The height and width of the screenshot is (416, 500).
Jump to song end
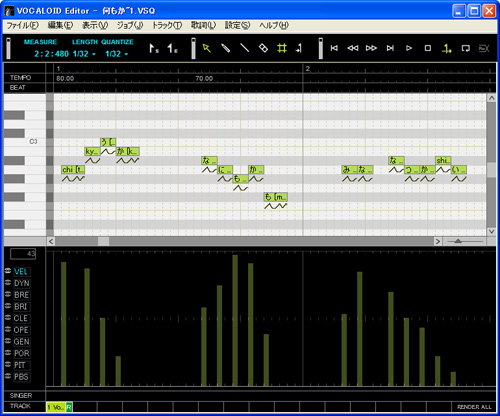click(390, 48)
